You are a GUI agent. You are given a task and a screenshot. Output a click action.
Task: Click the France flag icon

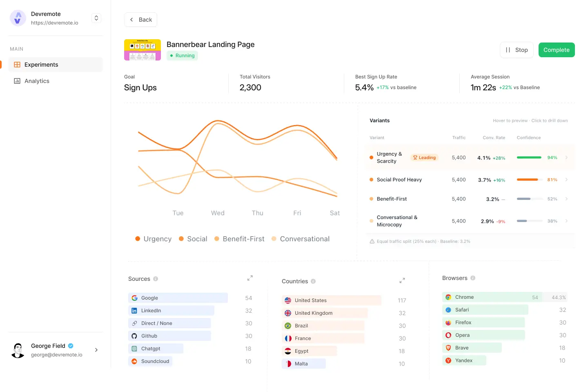pos(288,338)
